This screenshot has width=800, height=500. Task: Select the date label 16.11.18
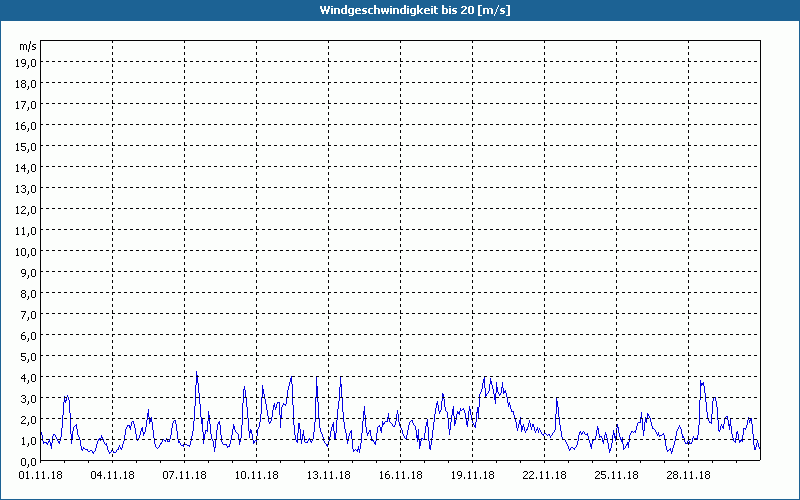pyautogui.click(x=401, y=475)
